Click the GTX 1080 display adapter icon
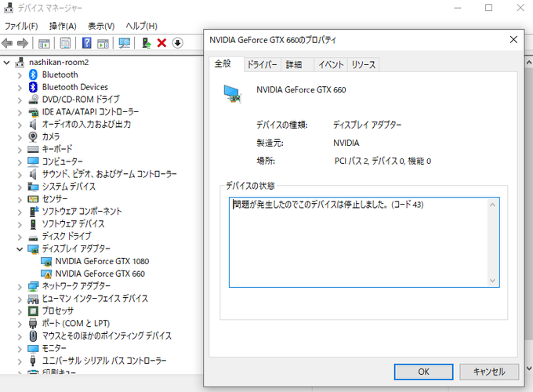Image resolution: width=533 pixels, height=392 pixels. 46,261
